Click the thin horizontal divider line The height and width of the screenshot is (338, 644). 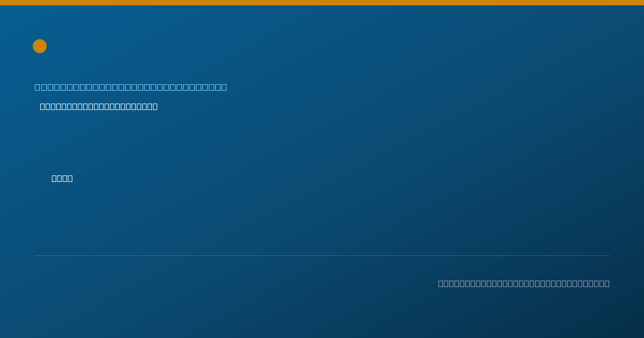(322, 255)
